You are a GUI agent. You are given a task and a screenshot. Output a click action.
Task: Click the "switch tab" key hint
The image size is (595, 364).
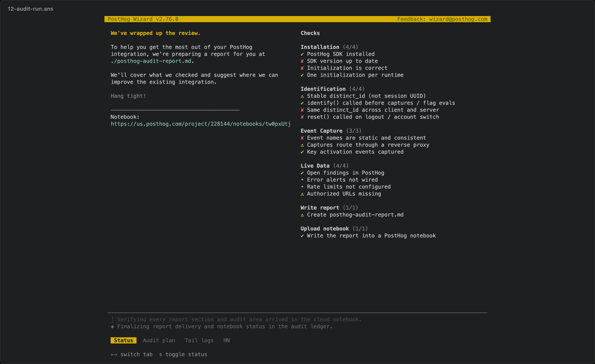tap(137, 355)
